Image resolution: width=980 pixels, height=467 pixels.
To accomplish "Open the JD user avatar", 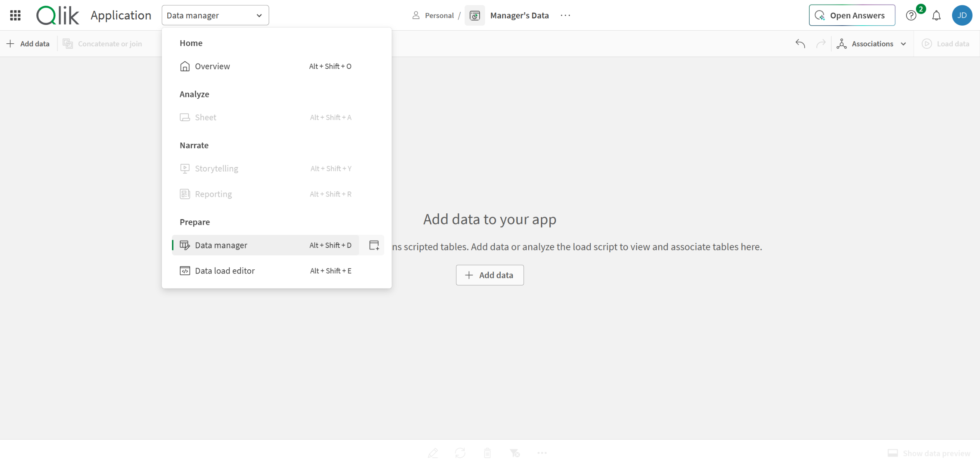I will (962, 15).
